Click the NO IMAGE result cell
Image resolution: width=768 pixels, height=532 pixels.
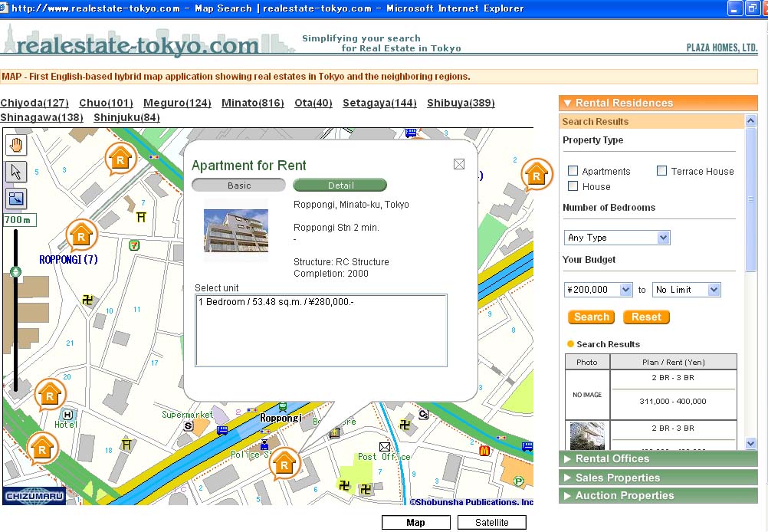click(x=587, y=395)
